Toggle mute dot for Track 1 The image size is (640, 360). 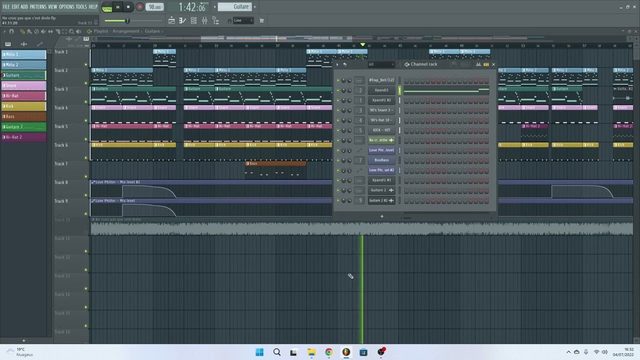(86, 64)
